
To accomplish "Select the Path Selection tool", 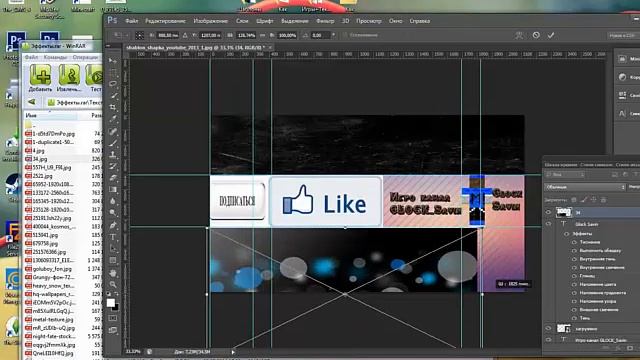I will tap(113, 249).
